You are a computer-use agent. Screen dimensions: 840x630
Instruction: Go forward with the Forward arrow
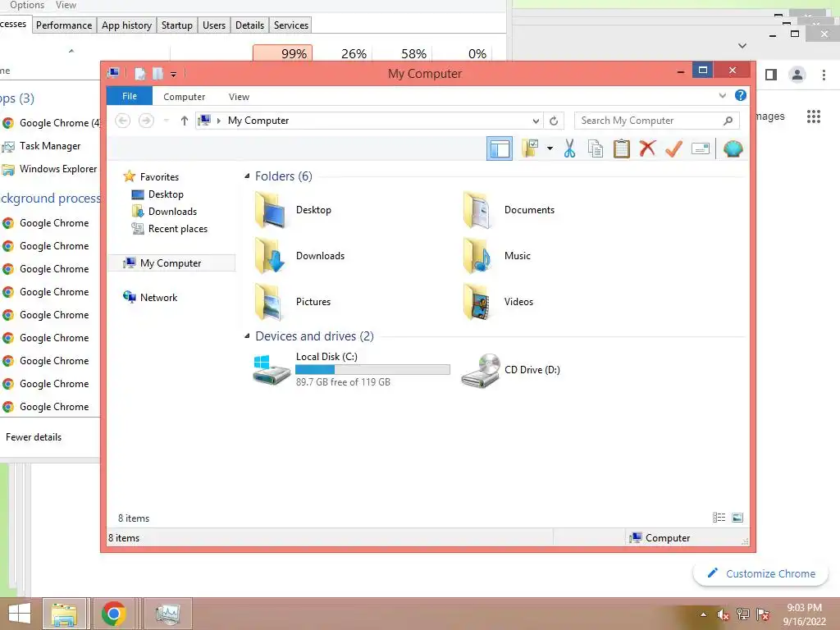click(146, 121)
